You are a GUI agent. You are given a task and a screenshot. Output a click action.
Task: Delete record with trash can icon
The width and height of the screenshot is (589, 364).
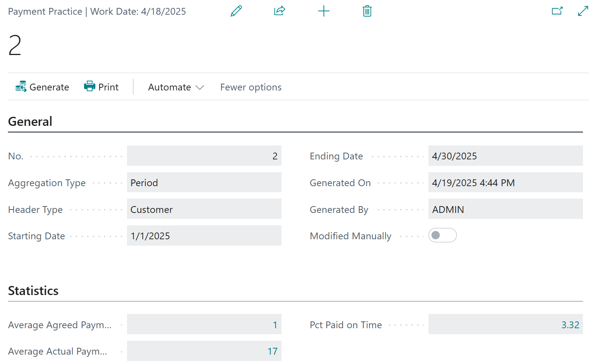click(367, 11)
